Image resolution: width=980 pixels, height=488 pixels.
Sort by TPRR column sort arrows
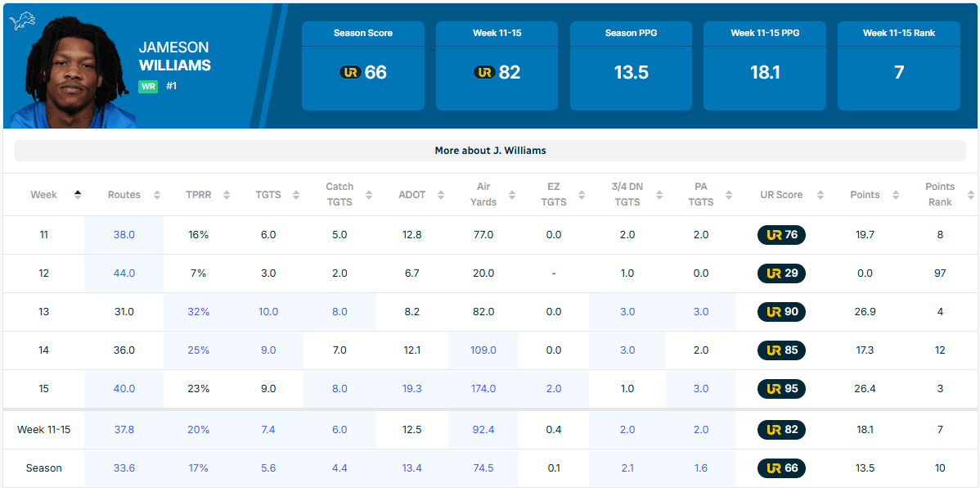point(227,195)
